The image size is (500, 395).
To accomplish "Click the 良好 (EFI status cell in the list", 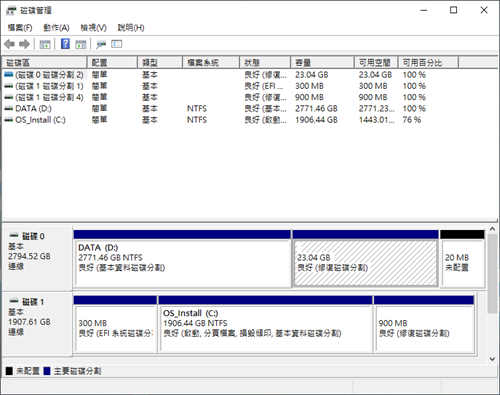I will coord(264,86).
